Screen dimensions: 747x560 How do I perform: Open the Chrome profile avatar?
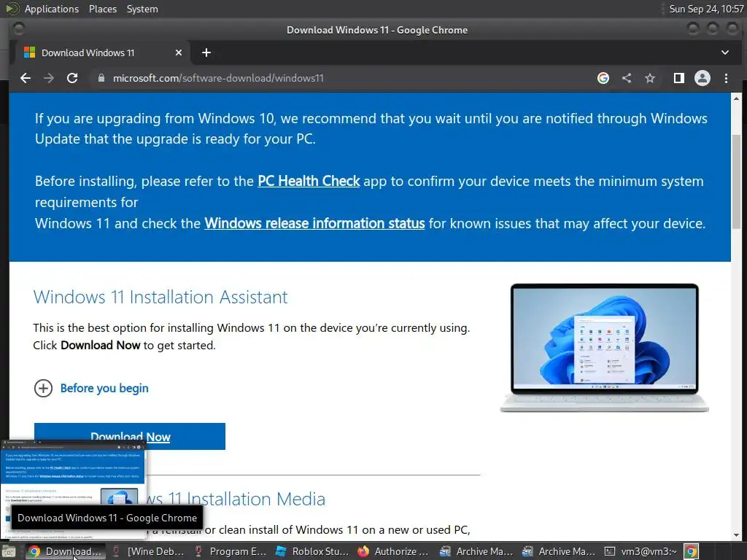pos(703,78)
